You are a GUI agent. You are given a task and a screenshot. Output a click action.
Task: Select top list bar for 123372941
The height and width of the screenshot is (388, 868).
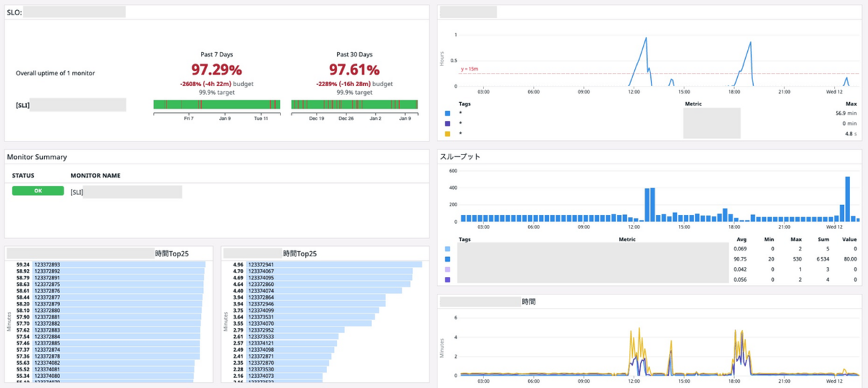point(334,264)
